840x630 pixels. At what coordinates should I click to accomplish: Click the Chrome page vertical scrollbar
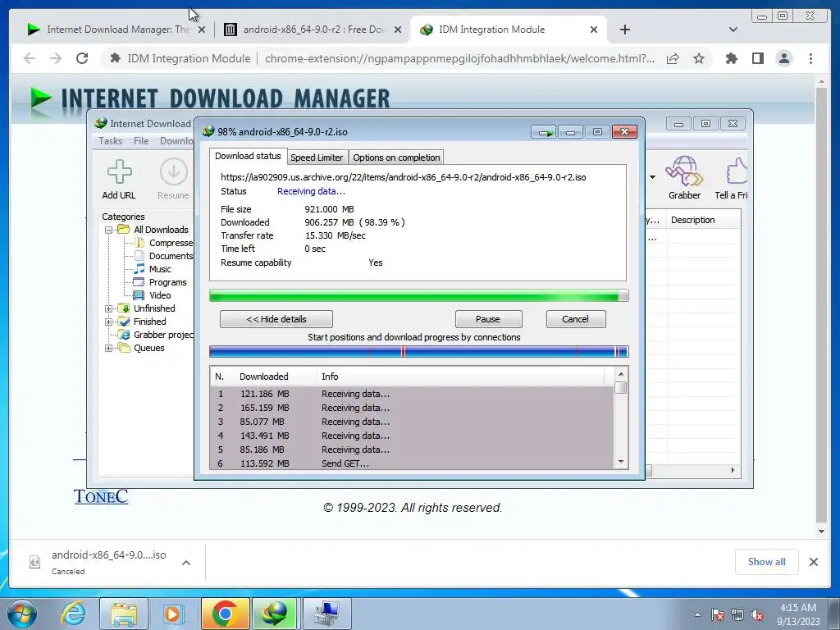(x=821, y=307)
